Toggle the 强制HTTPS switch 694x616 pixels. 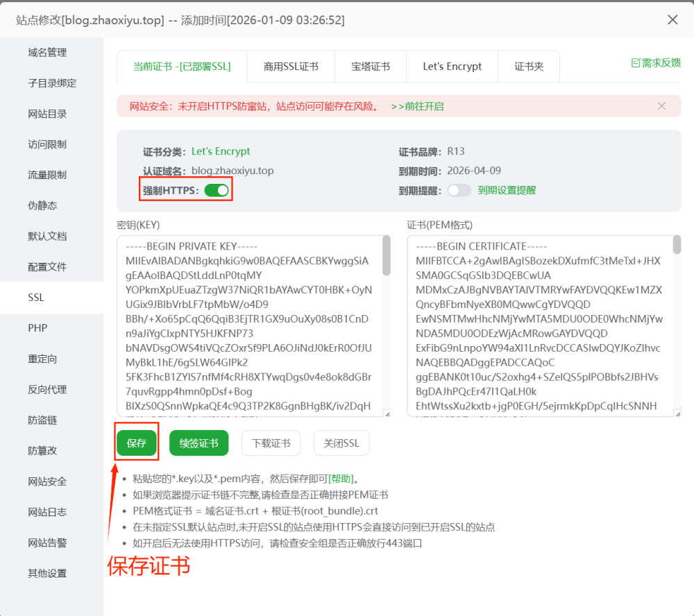coord(217,190)
